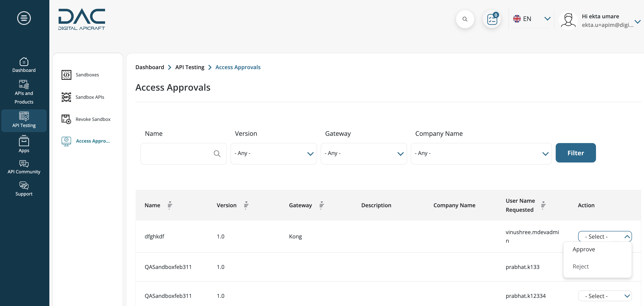Toggle the hamburger menu icon

pos(23,18)
